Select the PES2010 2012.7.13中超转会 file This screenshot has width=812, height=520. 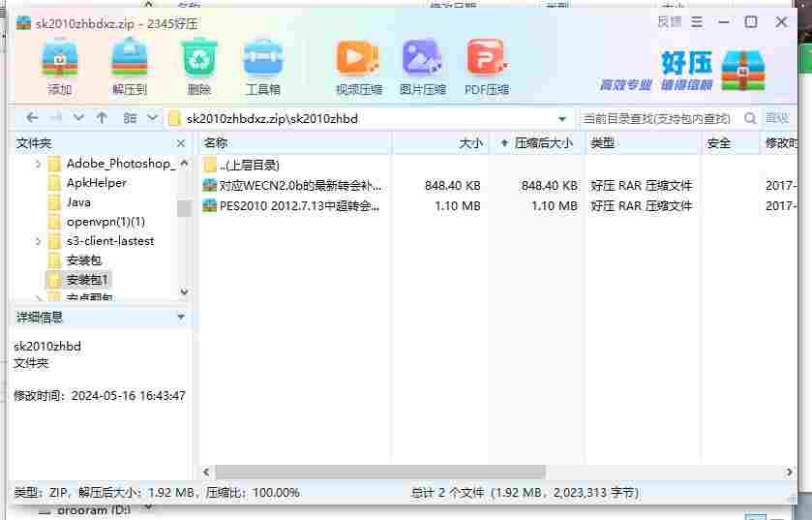click(299, 206)
